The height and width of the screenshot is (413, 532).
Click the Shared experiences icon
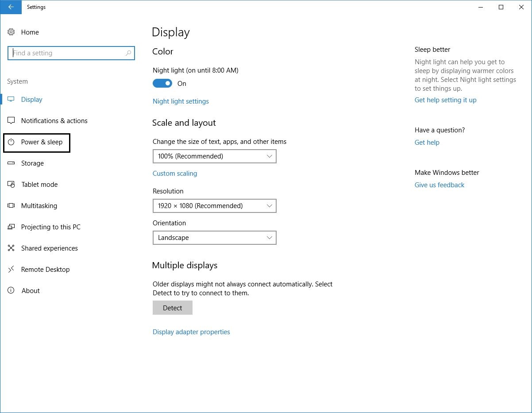tap(11, 248)
